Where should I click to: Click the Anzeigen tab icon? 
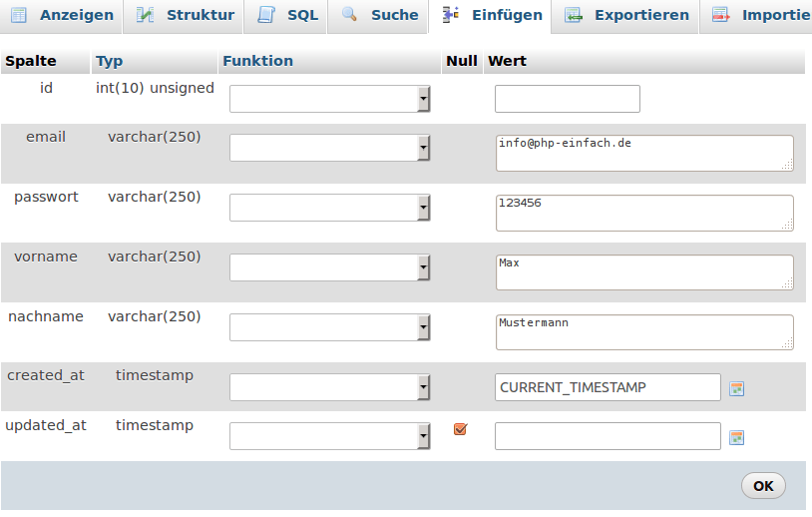[x=19, y=15]
